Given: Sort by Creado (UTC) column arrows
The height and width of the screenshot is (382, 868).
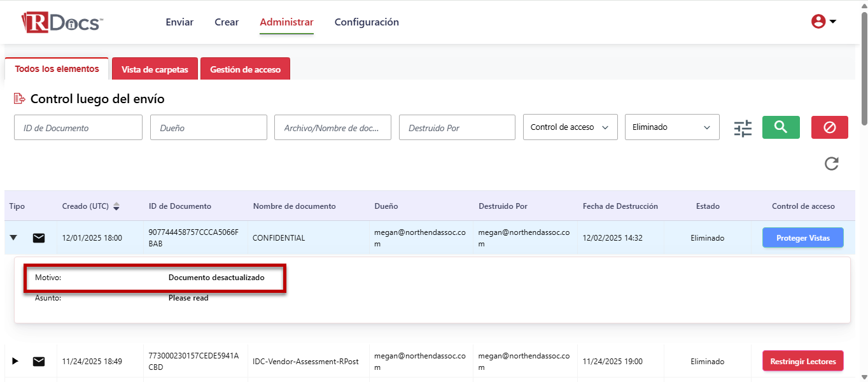Looking at the screenshot, I should tap(116, 206).
